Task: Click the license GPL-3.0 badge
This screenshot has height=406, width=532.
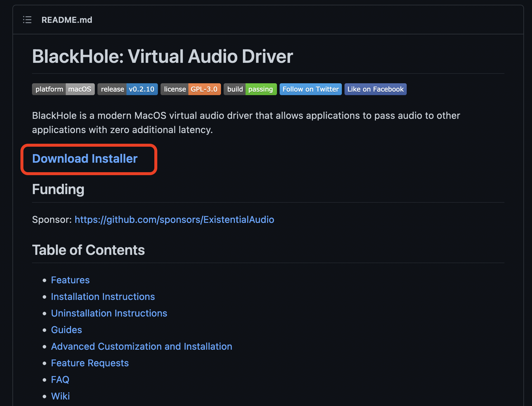Action: 191,89
